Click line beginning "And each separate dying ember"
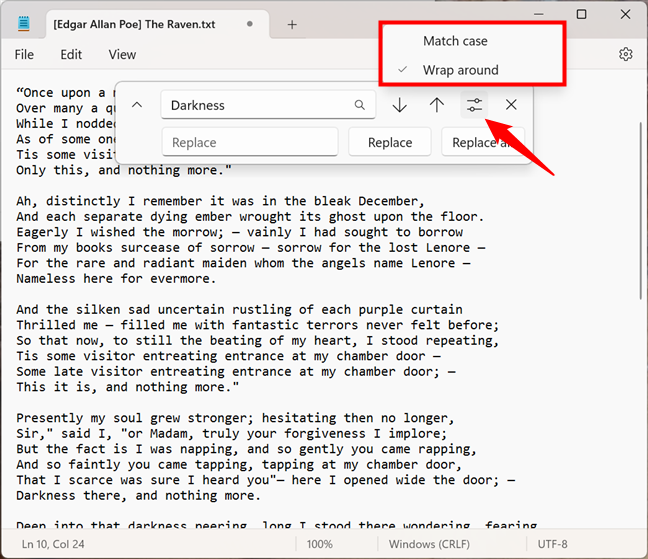This screenshot has height=559, width=648. pyautogui.click(x=250, y=216)
